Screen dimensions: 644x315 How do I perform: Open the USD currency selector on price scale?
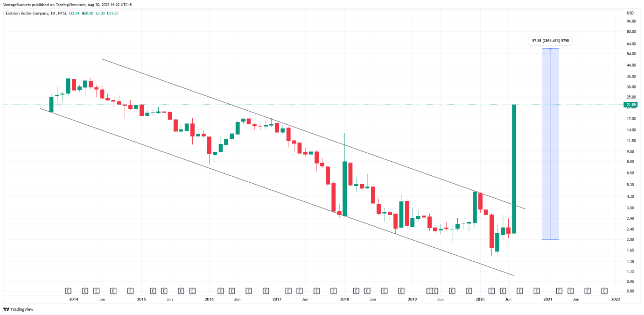[x=630, y=13]
